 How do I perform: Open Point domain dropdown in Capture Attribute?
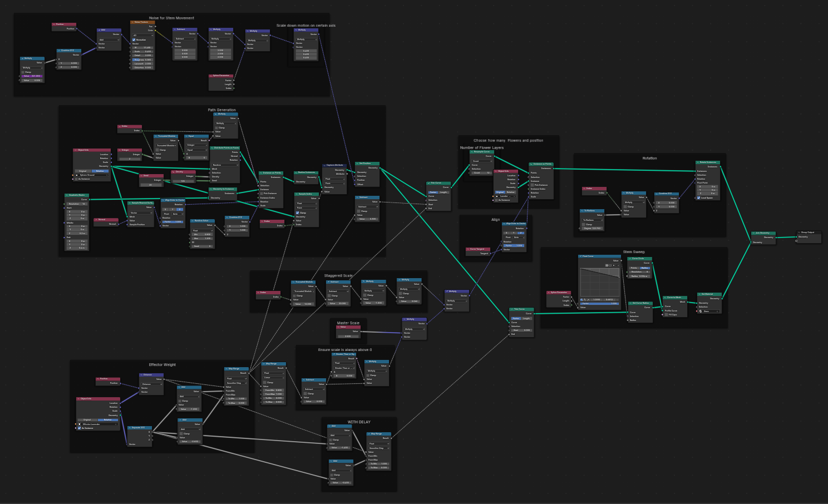pyautogui.click(x=336, y=183)
